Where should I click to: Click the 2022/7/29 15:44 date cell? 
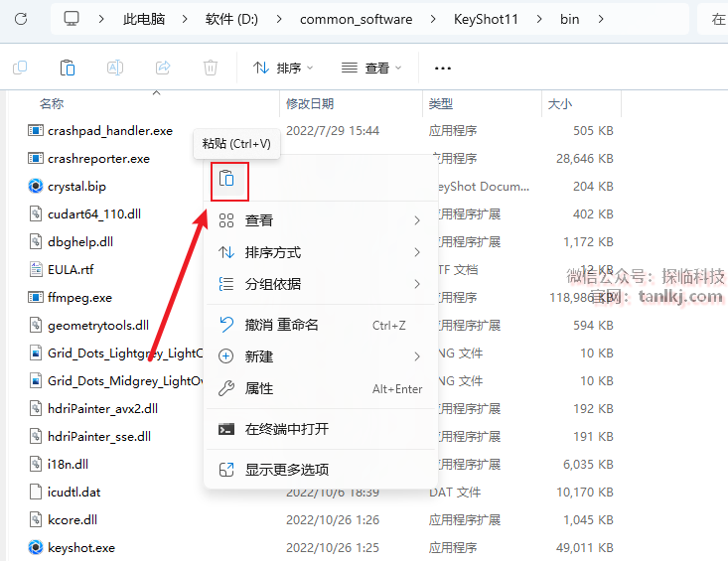pyautogui.click(x=333, y=131)
